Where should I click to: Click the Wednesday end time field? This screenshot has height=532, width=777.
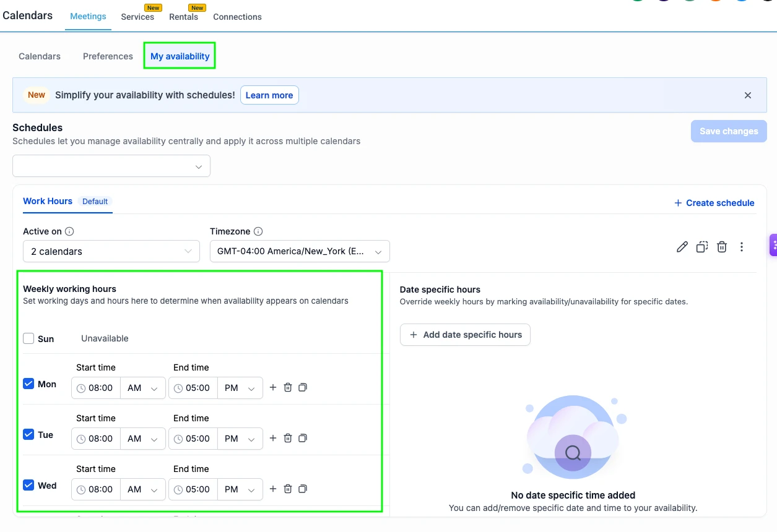193,489
